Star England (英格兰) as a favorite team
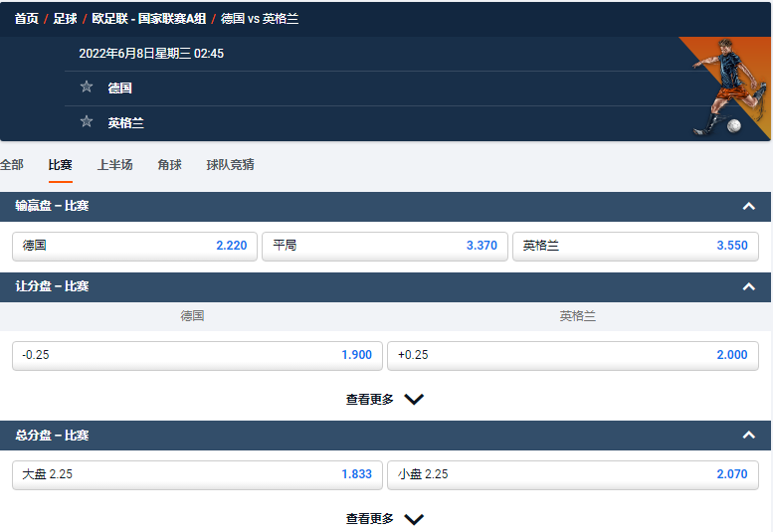 click(87, 122)
